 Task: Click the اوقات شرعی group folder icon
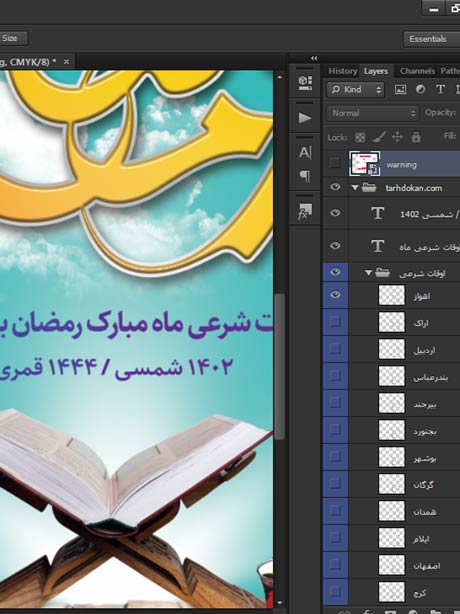point(382,273)
